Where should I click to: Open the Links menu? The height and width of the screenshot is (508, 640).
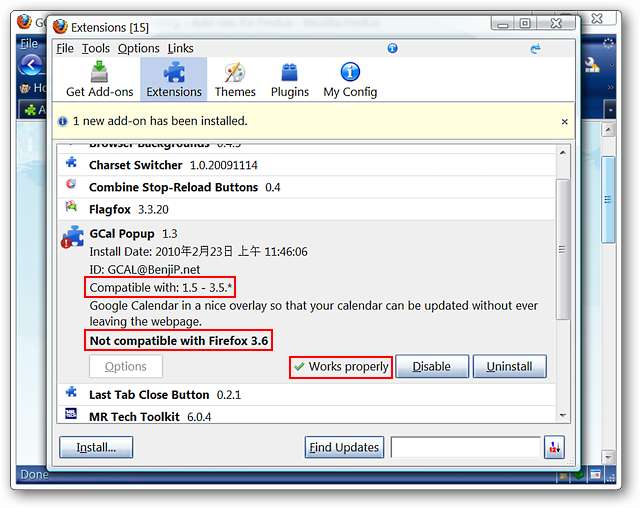180,49
